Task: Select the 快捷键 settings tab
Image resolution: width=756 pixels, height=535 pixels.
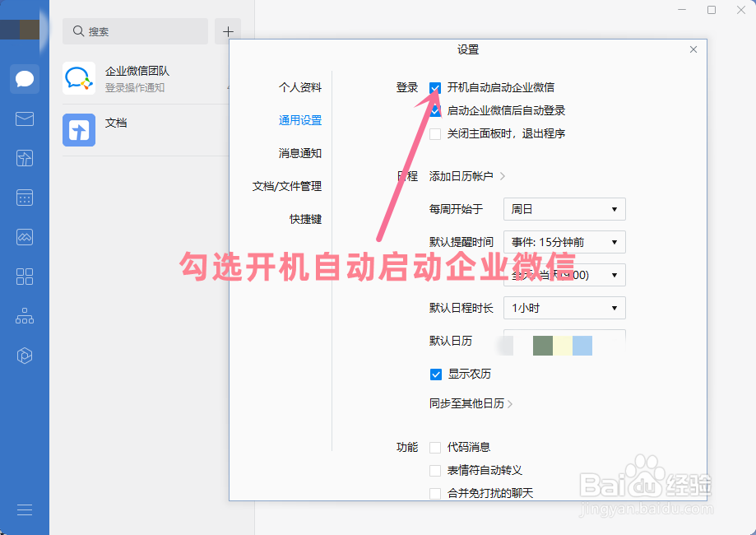Action: point(305,219)
